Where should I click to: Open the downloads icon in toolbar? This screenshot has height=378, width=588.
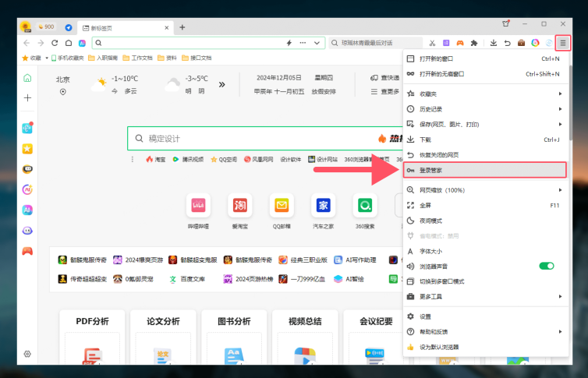click(493, 43)
